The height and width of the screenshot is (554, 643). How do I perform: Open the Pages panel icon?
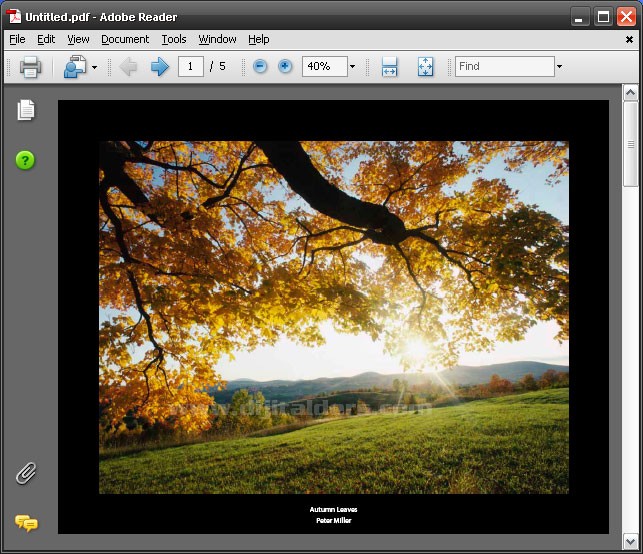26,110
